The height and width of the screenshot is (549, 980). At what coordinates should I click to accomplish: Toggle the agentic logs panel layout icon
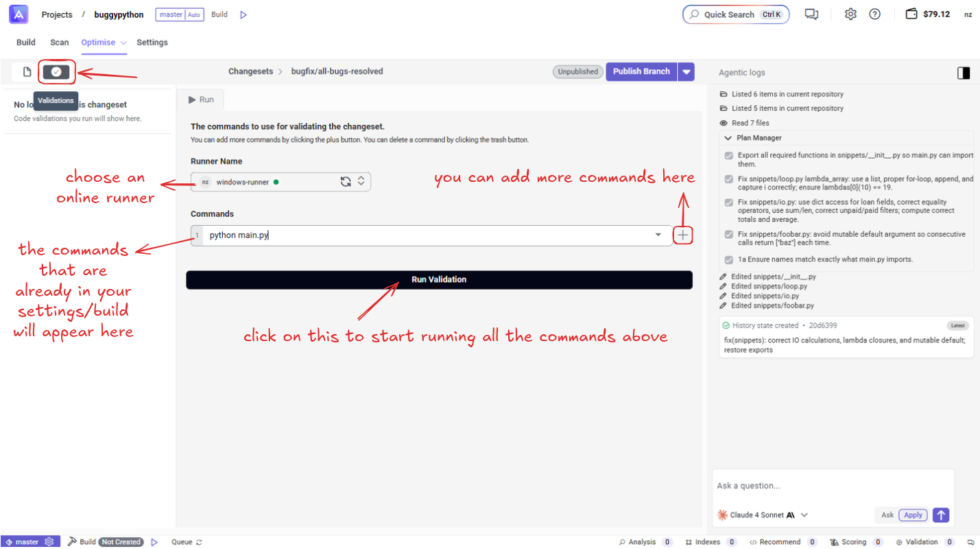[964, 73]
